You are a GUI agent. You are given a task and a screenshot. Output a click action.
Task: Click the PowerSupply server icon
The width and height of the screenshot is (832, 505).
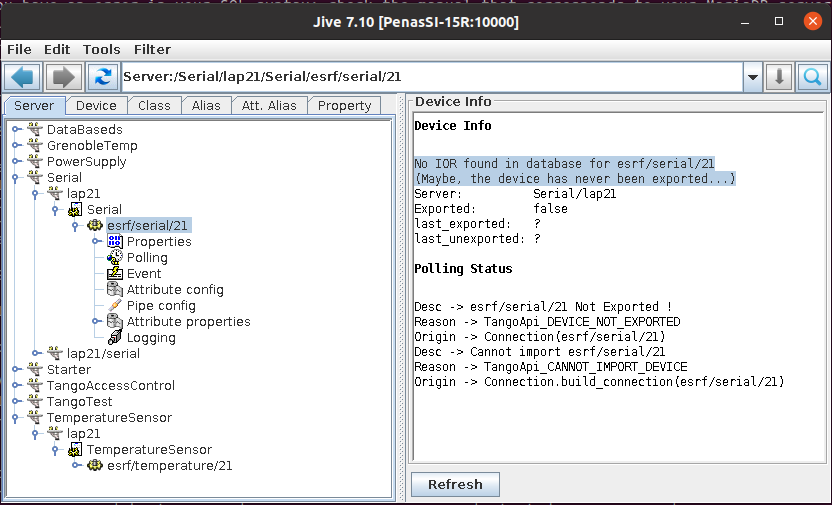[x=35, y=161]
